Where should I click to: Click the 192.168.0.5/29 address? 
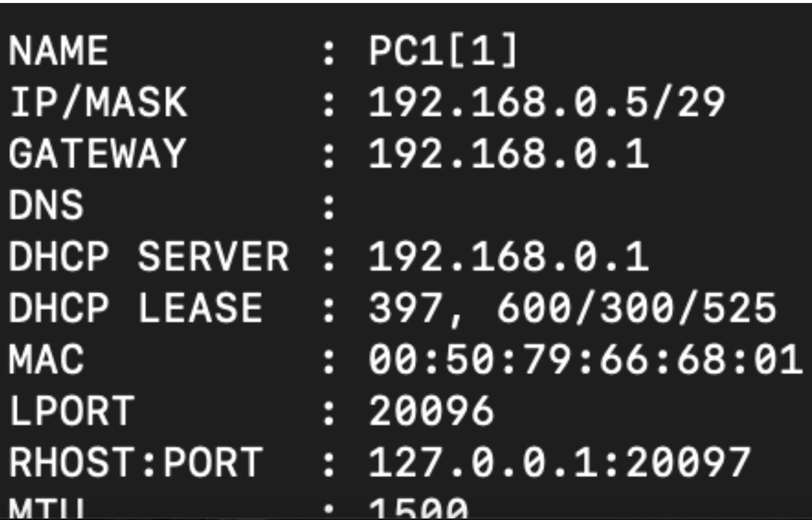[x=546, y=102]
